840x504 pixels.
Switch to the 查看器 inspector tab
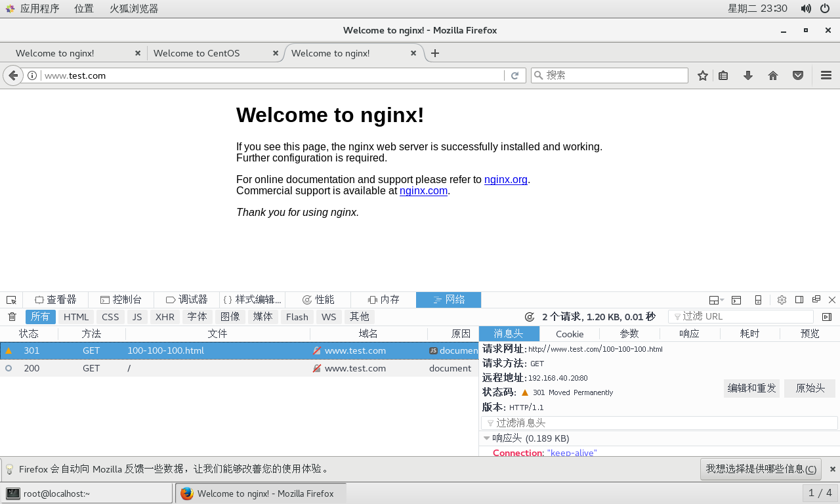pyautogui.click(x=55, y=300)
